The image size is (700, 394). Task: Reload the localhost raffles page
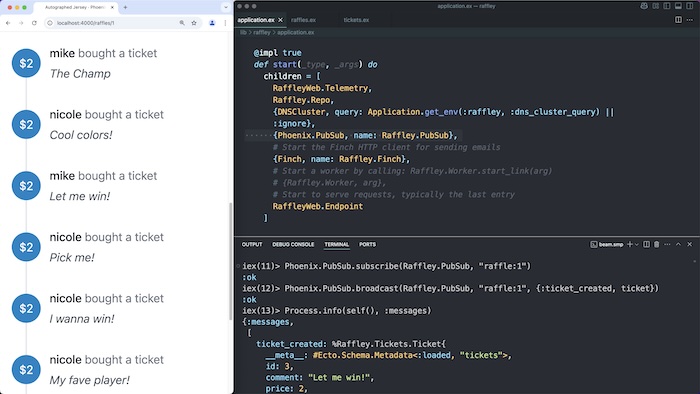click(x=34, y=23)
